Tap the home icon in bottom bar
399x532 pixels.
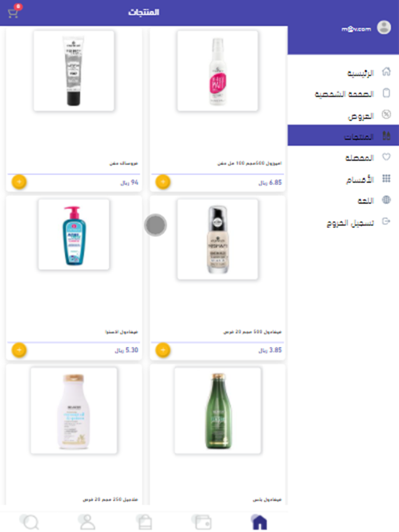click(259, 522)
